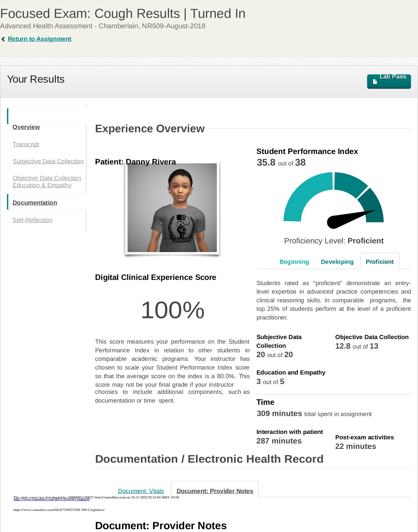
Task: Switch to the Developing proficiency tab
Action: click(x=337, y=262)
